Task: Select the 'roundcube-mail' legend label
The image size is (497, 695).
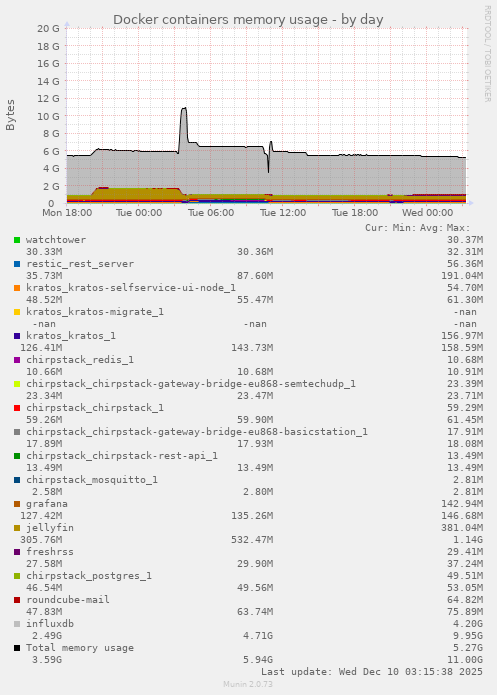Action: click(67, 599)
